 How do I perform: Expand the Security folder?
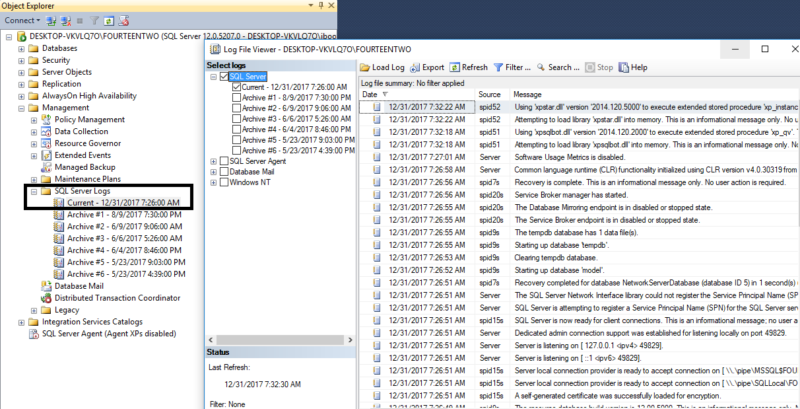point(21,60)
